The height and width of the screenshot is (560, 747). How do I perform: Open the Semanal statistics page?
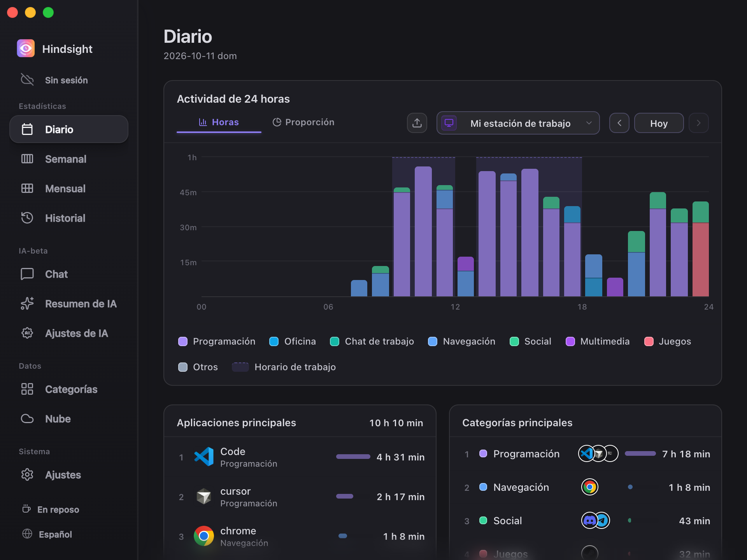point(69,159)
